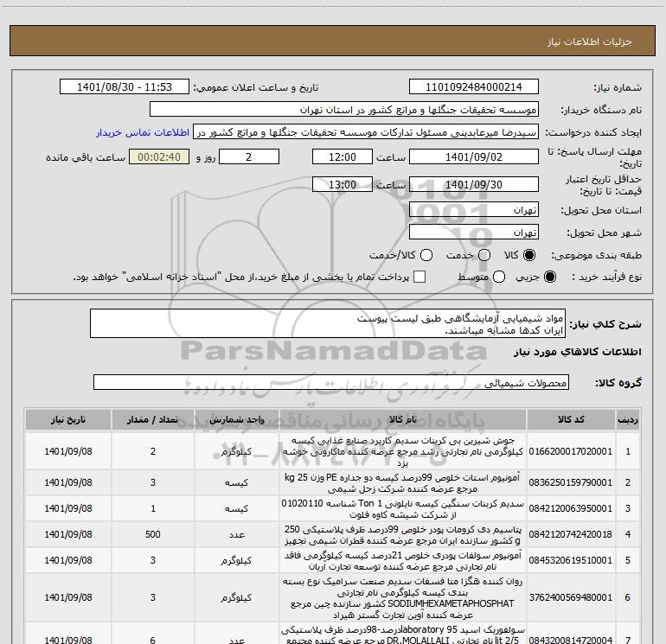Click the ردیف column header

tap(628, 419)
